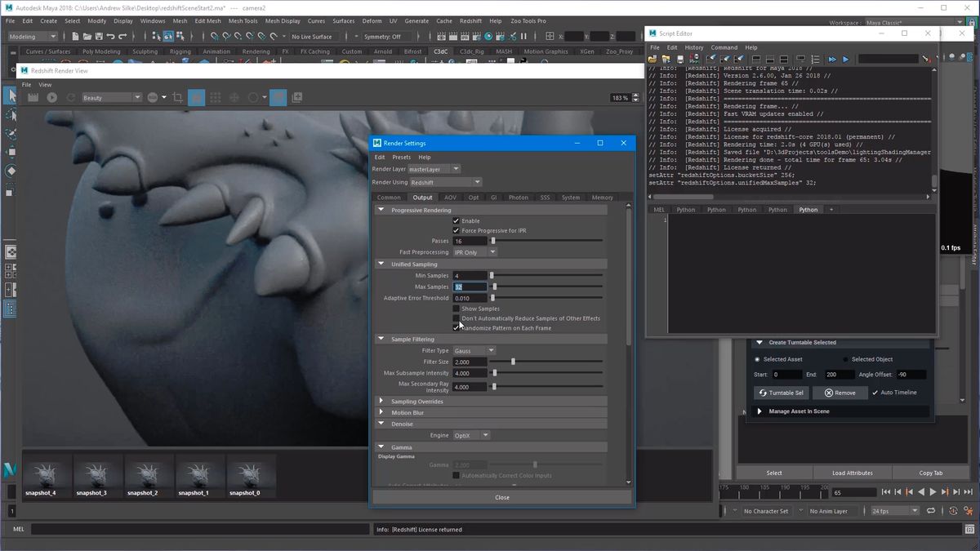Screen dimensions: 980x551
Task: Disable the Progressive Rendering Enable checkbox
Action: [x=457, y=220]
